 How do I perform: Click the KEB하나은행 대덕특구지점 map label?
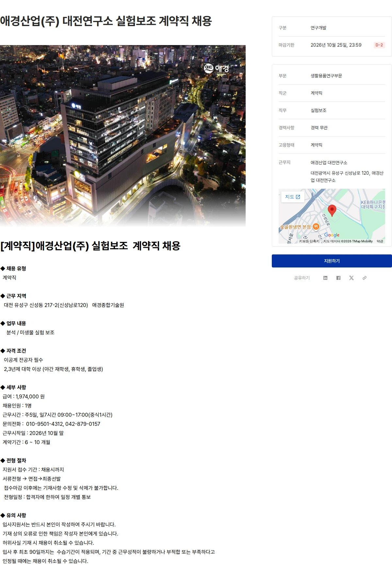coord(373,204)
